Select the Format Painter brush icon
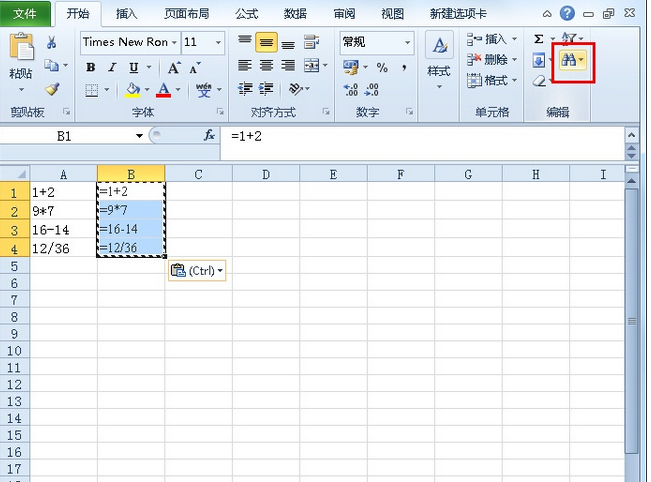This screenshot has height=482, width=651. click(52, 89)
